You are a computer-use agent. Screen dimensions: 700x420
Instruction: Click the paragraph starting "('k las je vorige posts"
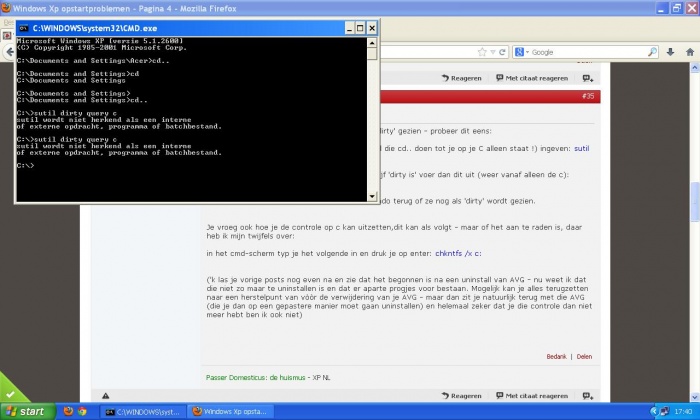[x=399, y=297]
